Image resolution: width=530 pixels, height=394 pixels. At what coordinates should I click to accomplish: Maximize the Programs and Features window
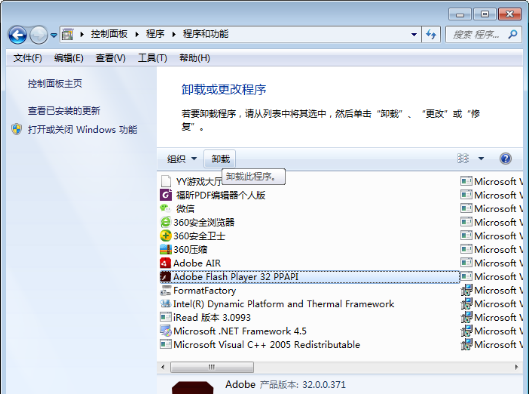tap(485, 14)
